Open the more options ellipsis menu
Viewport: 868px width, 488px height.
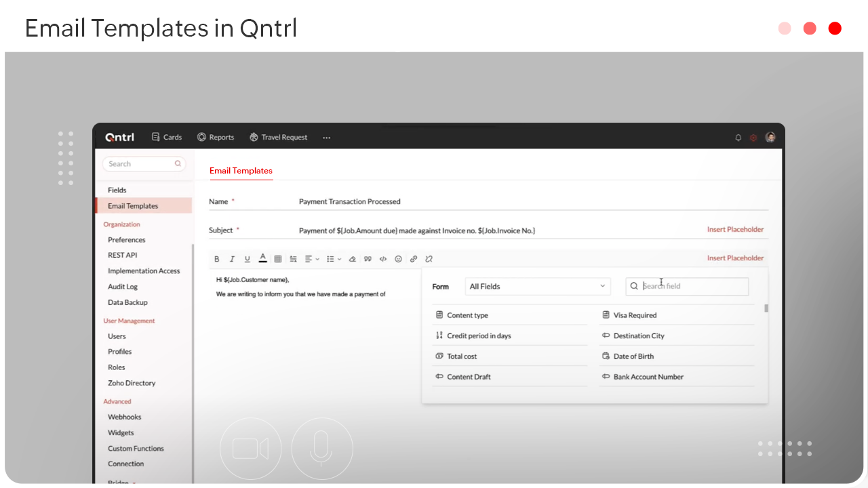326,137
